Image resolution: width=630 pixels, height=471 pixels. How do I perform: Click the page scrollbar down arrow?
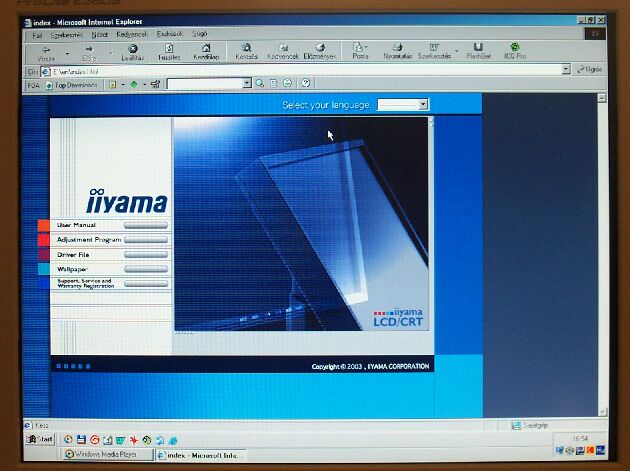click(x=602, y=412)
